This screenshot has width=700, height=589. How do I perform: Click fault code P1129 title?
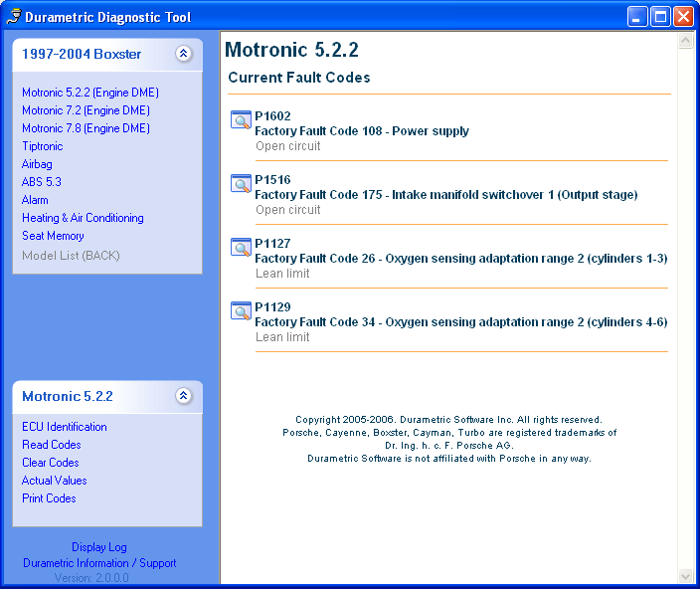[x=272, y=307]
